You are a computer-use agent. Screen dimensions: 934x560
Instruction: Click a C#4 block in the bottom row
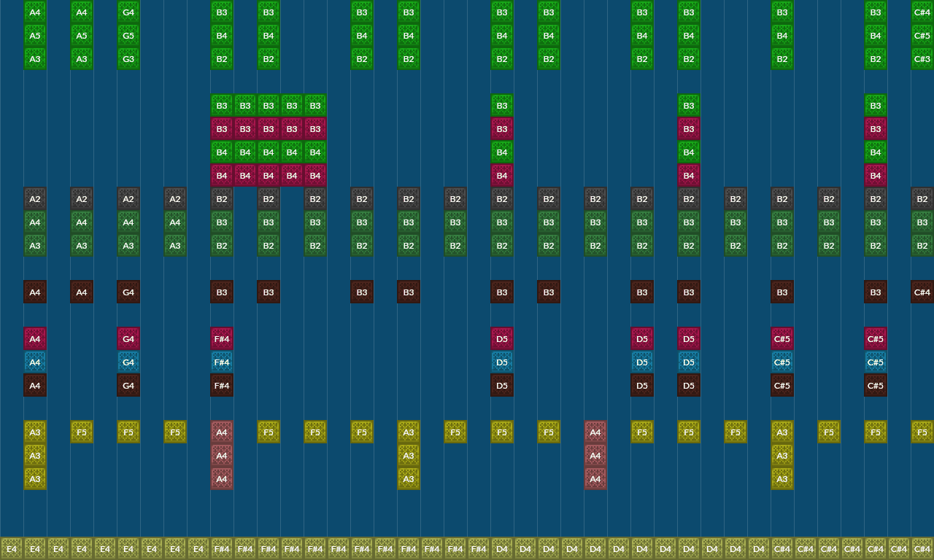(781, 548)
